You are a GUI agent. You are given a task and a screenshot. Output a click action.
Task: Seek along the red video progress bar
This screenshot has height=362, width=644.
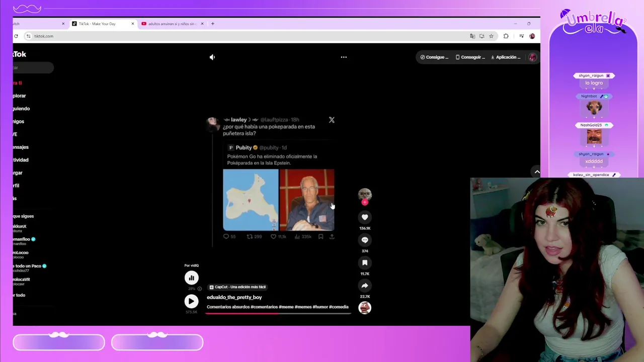[278, 313]
